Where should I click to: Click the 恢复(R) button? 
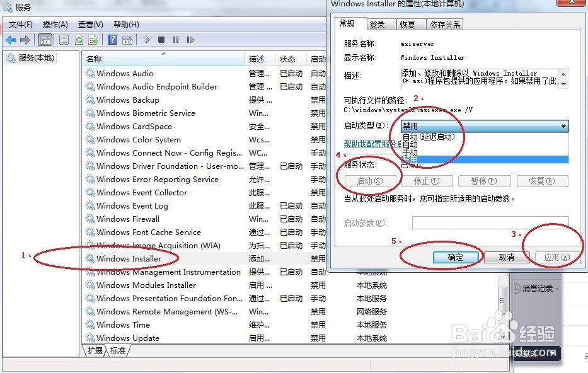pos(542,181)
